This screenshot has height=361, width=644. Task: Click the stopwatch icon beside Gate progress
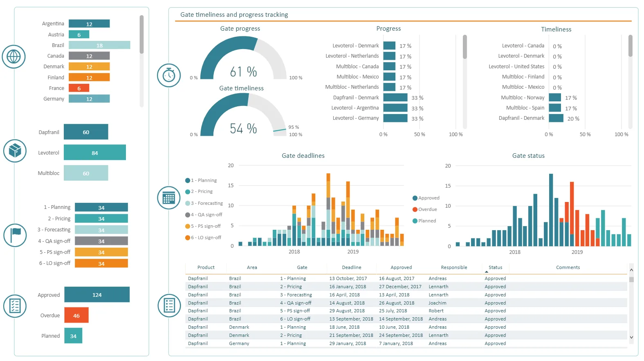pos(169,75)
